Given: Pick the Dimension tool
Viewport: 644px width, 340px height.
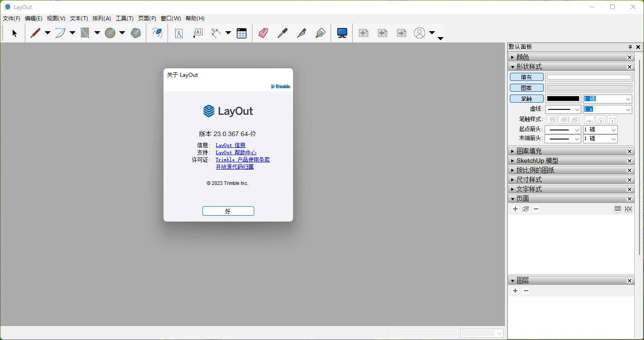Looking at the screenshot, I should click(x=216, y=33).
